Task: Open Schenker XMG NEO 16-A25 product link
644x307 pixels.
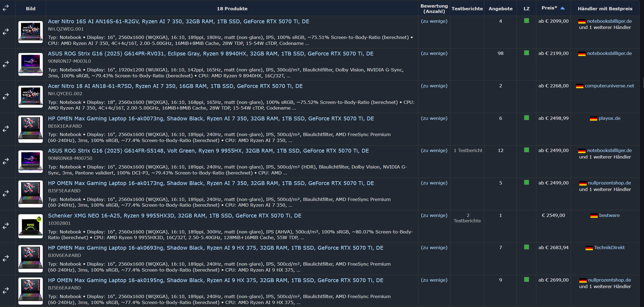Action: [x=175, y=216]
